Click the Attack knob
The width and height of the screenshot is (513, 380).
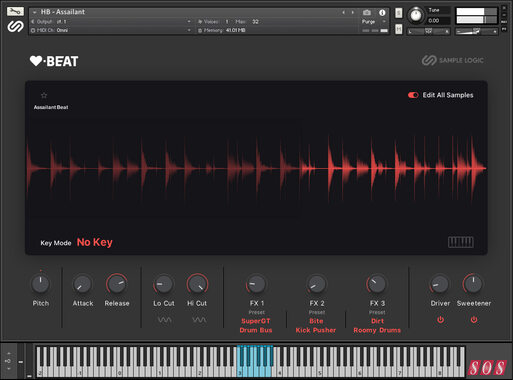click(82, 284)
